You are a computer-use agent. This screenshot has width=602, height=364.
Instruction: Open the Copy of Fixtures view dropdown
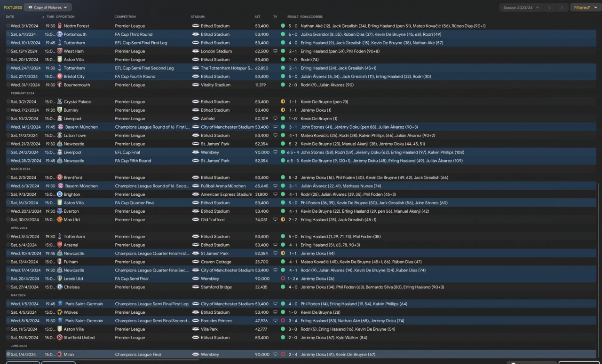click(x=48, y=8)
